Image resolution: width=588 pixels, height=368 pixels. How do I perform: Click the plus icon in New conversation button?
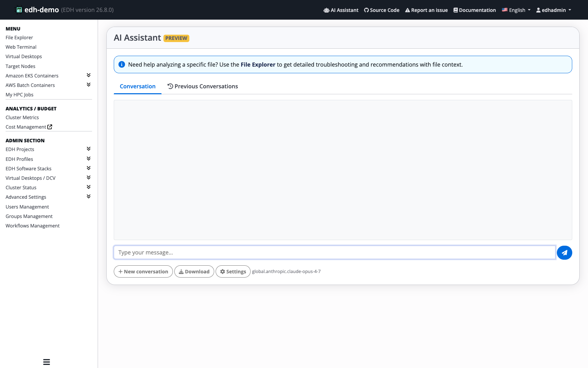(120, 272)
